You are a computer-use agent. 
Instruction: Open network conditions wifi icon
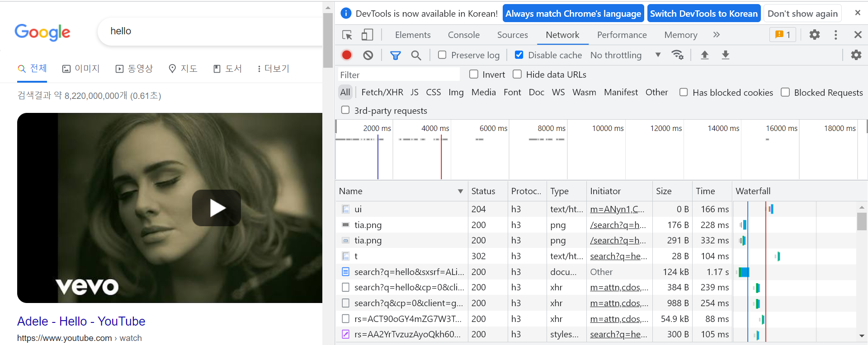click(677, 55)
